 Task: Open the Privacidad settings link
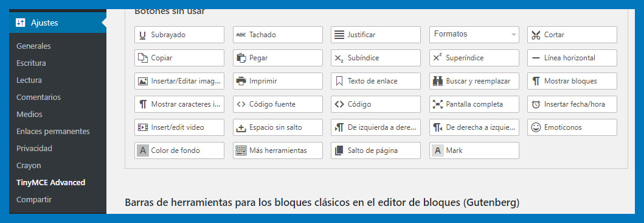[34, 148]
